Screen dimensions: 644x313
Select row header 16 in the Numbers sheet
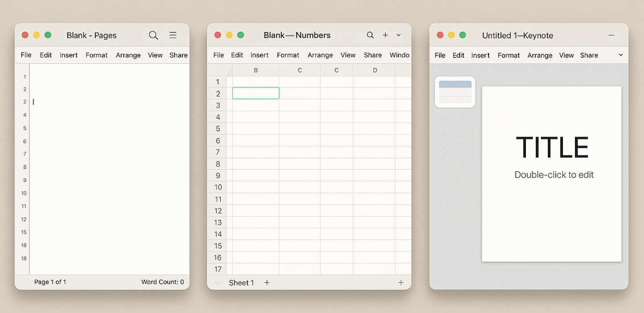(x=218, y=257)
